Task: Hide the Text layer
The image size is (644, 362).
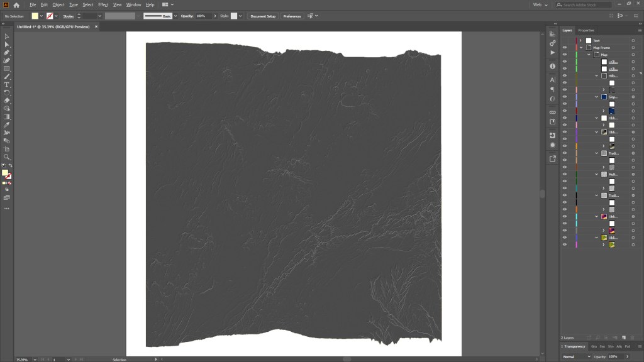Action: pos(564,40)
